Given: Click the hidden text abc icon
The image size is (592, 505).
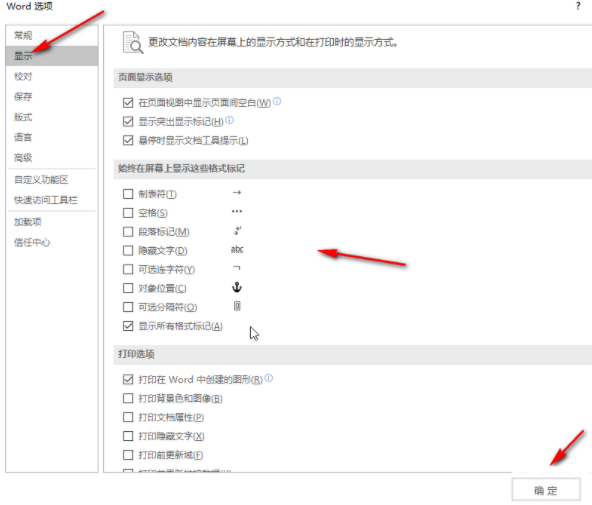Looking at the screenshot, I should coord(237,249).
